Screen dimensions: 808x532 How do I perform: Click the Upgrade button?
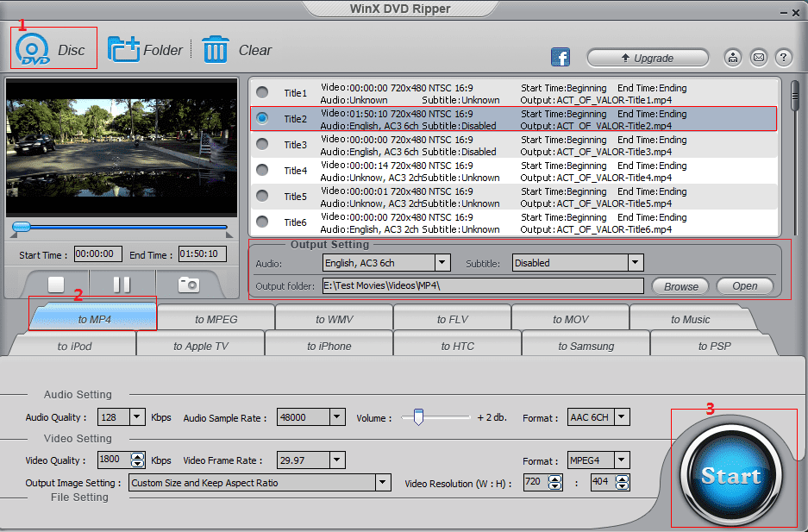(x=648, y=58)
